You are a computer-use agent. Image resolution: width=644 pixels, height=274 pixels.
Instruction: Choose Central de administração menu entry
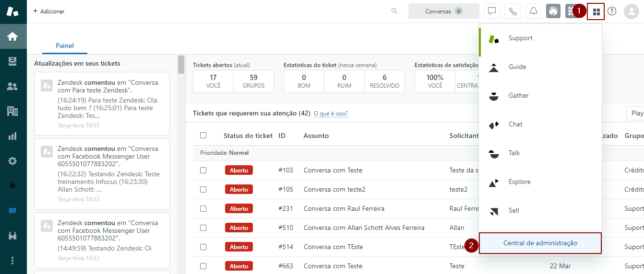pos(540,243)
